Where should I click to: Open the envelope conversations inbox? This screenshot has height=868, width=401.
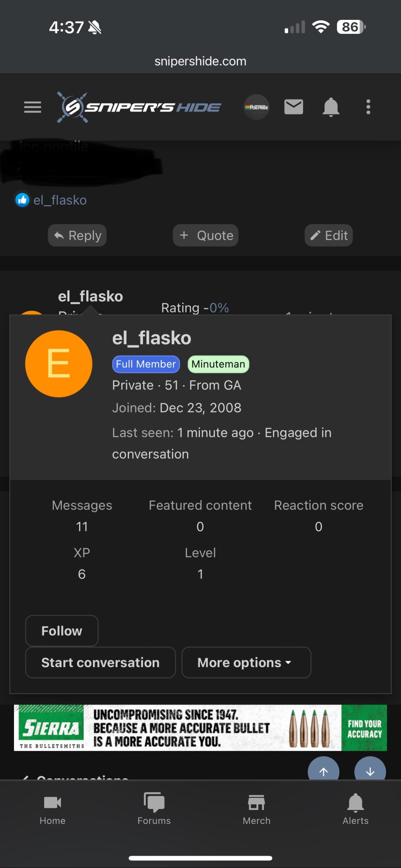click(x=294, y=107)
